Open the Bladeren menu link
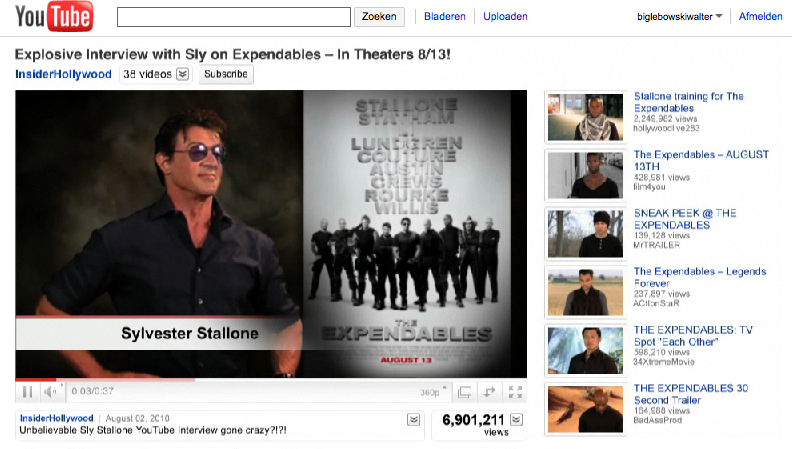Image resolution: width=792 pixels, height=449 pixels. (445, 17)
